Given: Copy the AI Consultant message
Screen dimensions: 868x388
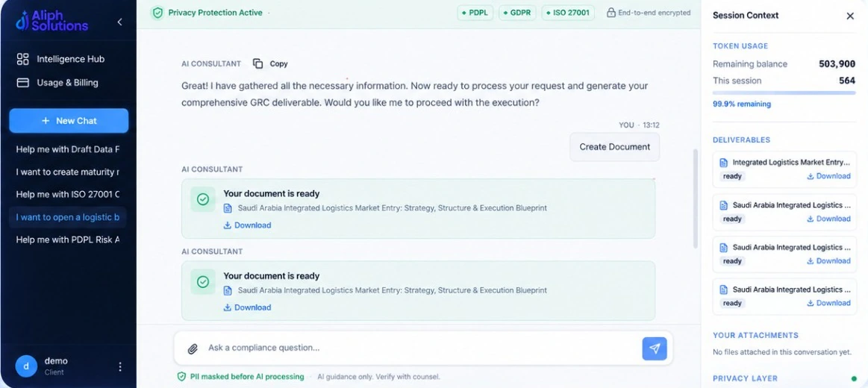Looking at the screenshot, I should pos(270,63).
